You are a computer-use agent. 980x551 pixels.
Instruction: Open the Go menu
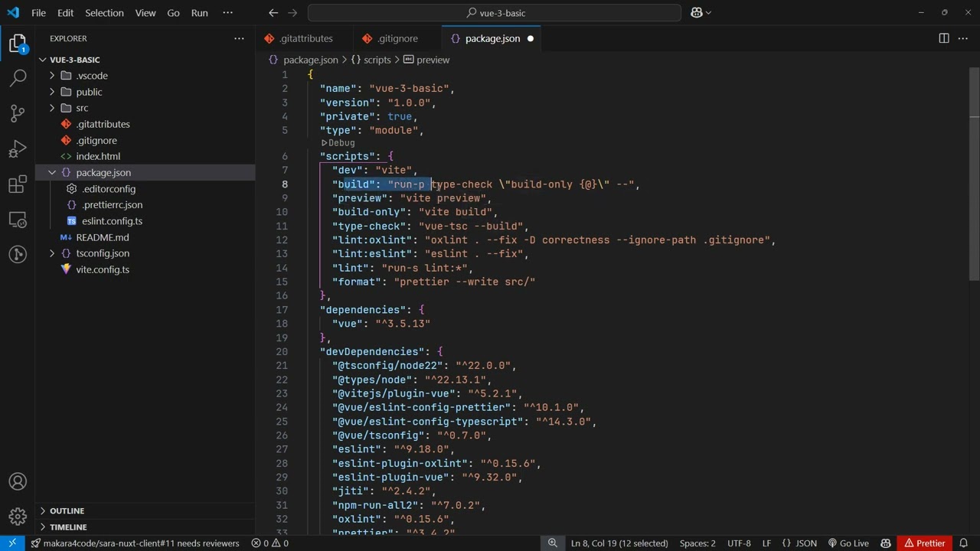[x=173, y=12]
